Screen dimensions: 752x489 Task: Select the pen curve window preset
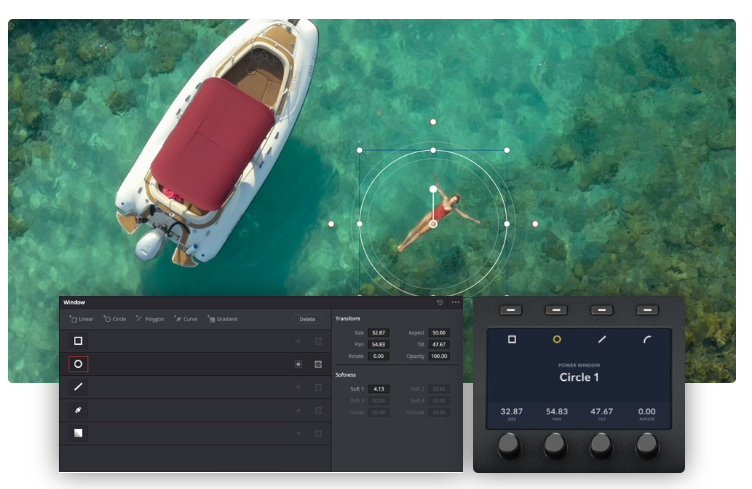[x=78, y=410]
